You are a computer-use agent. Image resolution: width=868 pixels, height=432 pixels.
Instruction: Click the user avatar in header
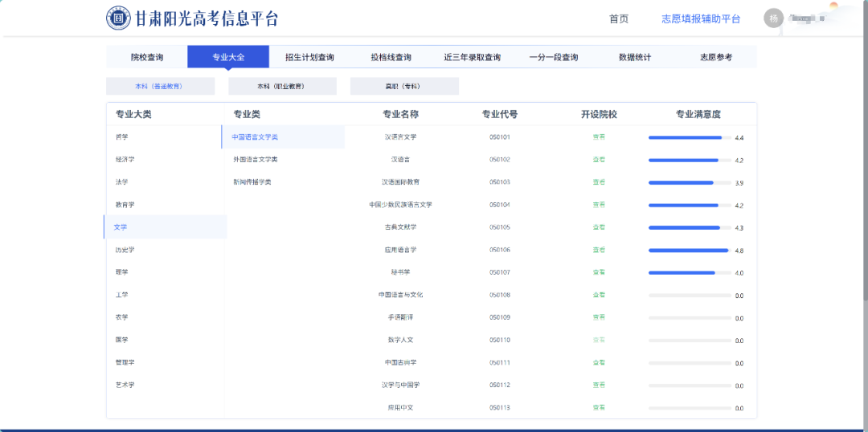pos(773,18)
